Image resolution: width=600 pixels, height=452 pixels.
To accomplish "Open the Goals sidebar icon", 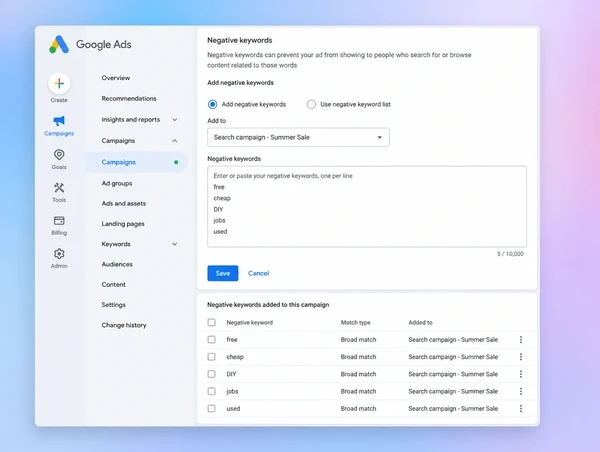I will [59, 155].
